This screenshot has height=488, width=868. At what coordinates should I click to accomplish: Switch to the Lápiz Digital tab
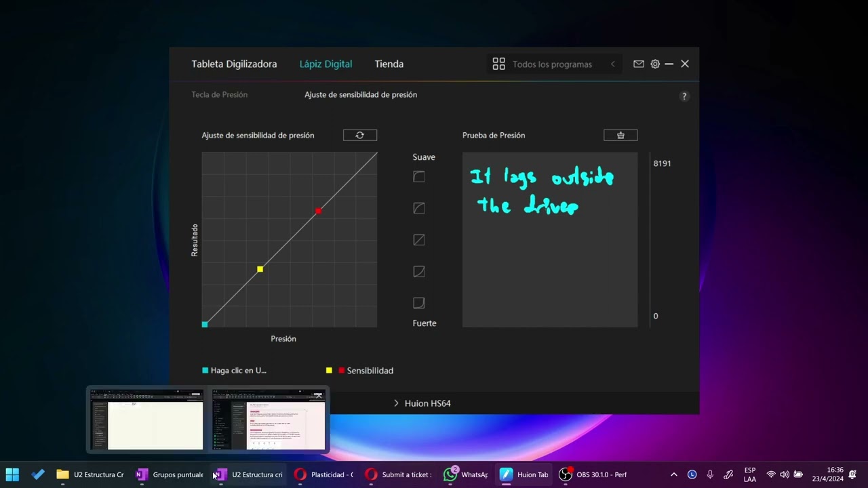(325, 64)
